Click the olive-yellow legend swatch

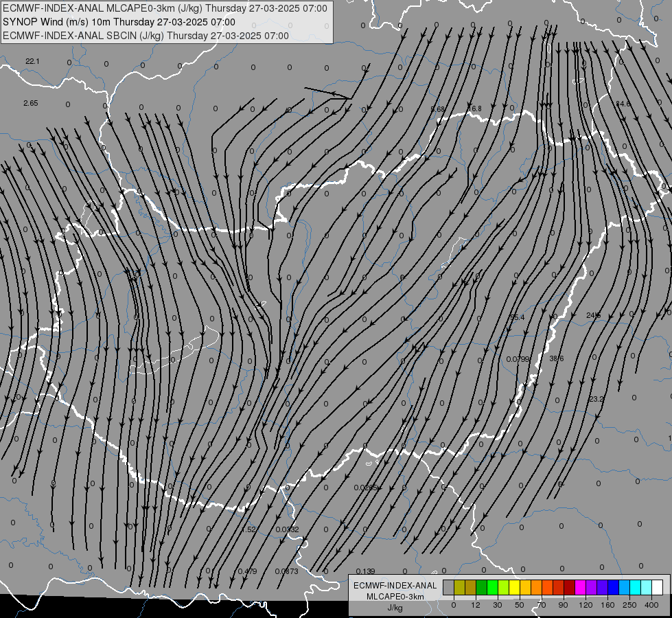click(x=459, y=587)
